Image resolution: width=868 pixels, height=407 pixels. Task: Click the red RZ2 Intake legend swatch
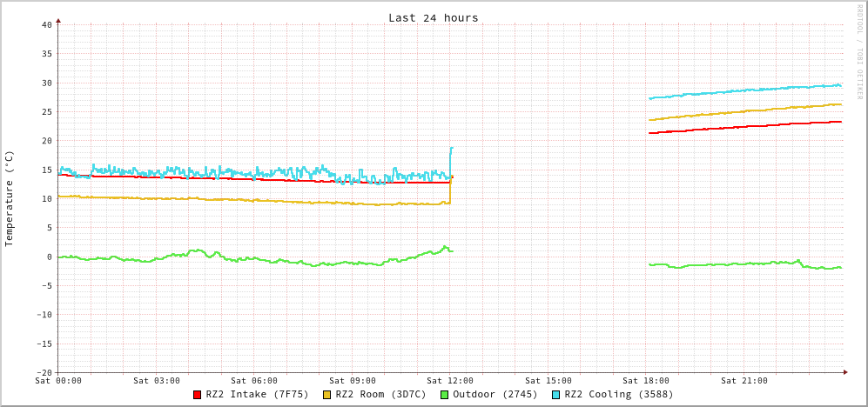click(198, 395)
